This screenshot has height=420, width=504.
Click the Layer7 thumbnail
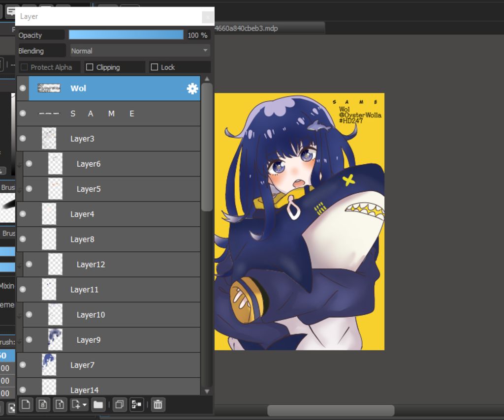point(49,365)
